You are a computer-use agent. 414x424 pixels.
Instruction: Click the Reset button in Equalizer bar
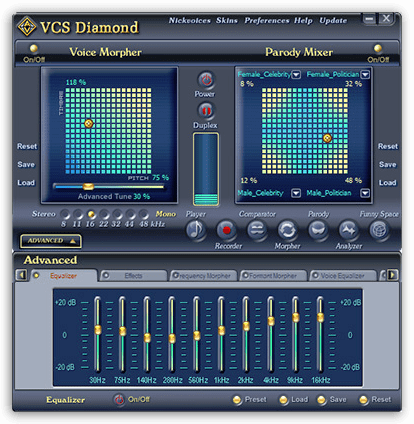click(x=375, y=399)
